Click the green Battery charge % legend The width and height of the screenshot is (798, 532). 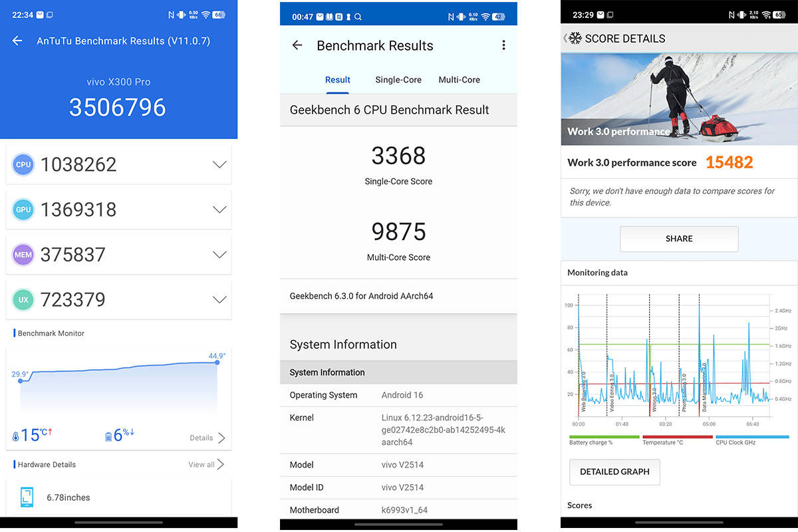point(604,440)
